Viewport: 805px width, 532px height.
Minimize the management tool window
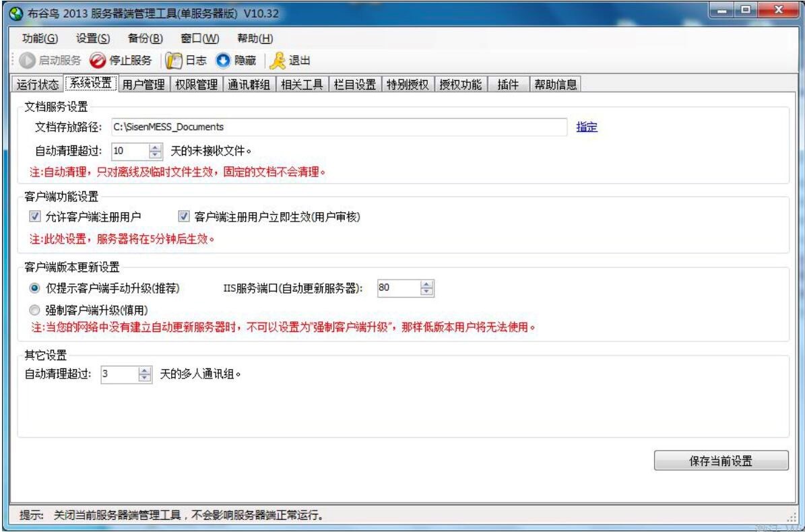[723, 11]
